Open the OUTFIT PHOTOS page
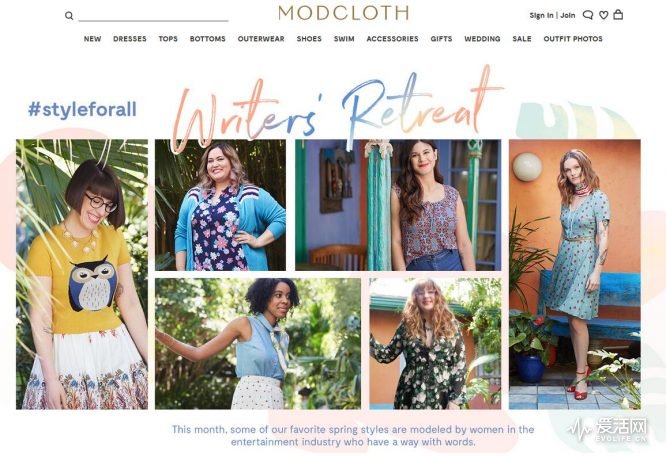The image size is (666, 458). [573, 39]
